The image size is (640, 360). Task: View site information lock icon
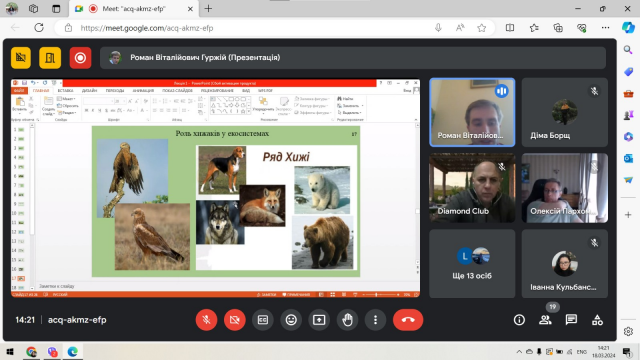point(69,28)
